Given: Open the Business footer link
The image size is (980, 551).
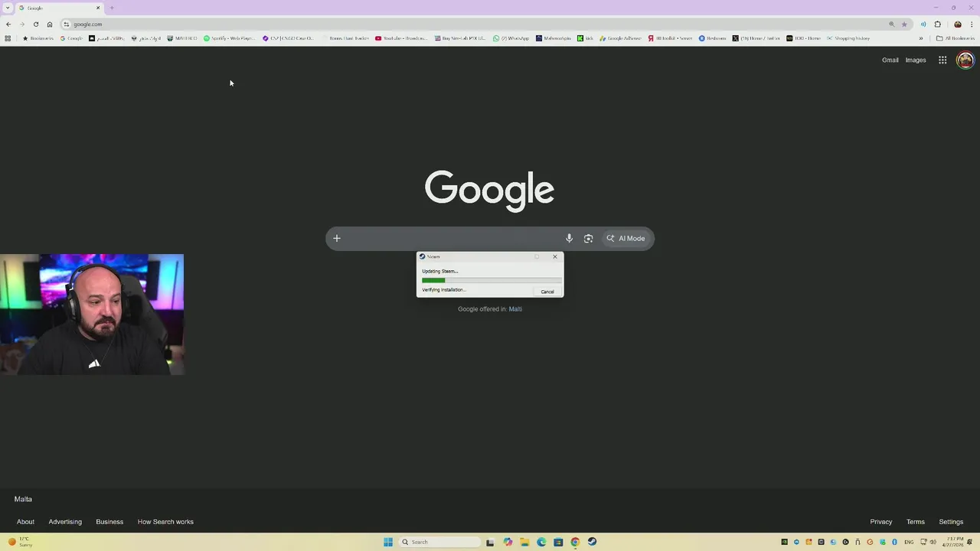Looking at the screenshot, I should pos(109,522).
